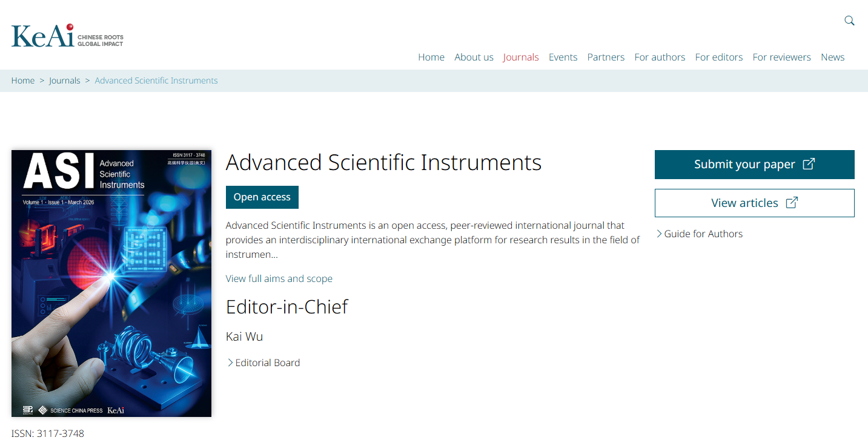The width and height of the screenshot is (868, 446).
Task: Click the ASI journal cover thumbnail
Action: pyautogui.click(x=111, y=283)
